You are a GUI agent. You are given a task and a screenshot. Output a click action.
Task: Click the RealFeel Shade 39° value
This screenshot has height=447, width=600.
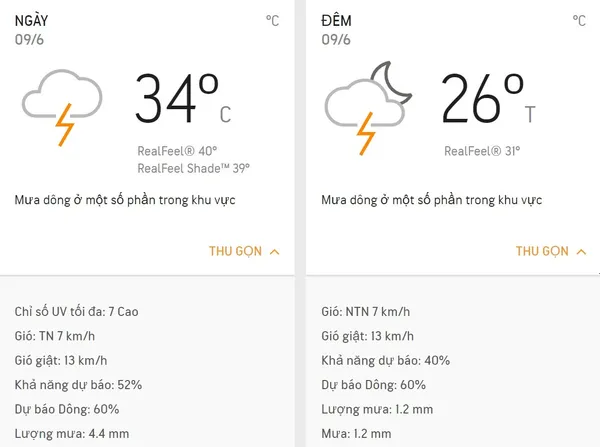coord(194,168)
